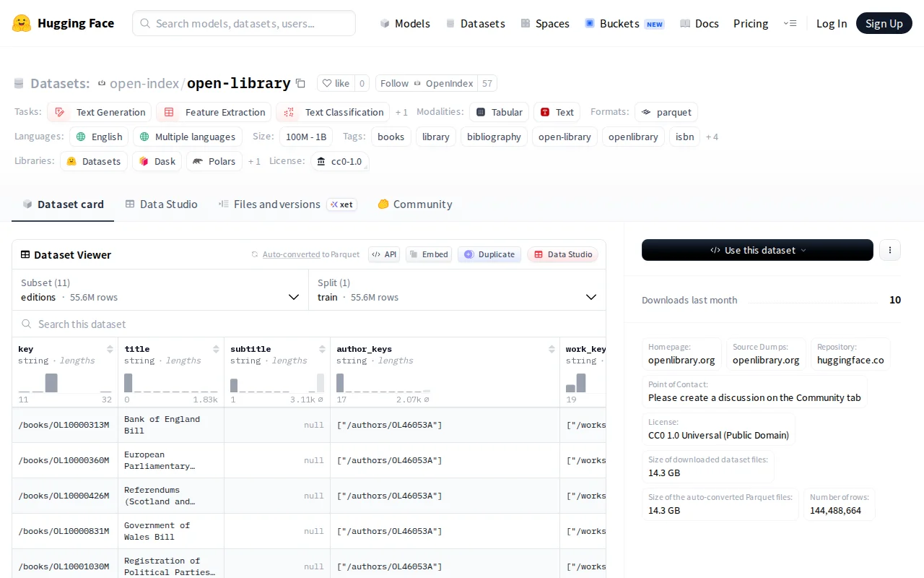Filter by Tabular modality tag
924x578 pixels.
coord(499,112)
